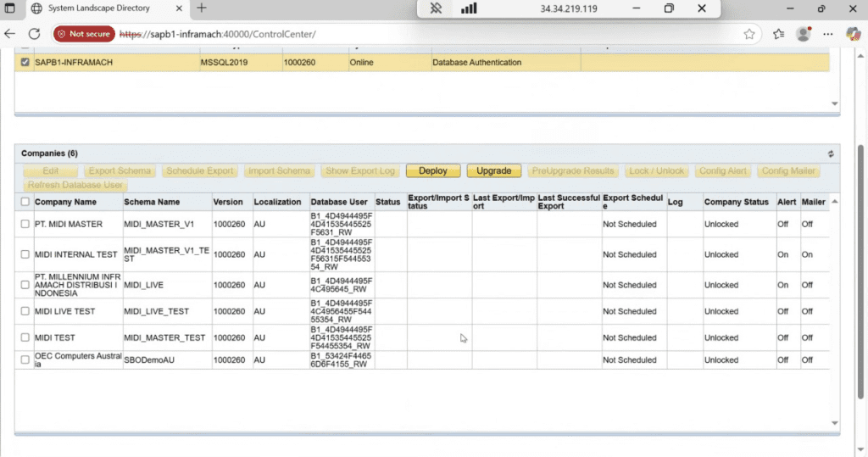868x457 pixels.
Task: Check the box for PT. MIDI MASTER
Action: [x=25, y=224]
